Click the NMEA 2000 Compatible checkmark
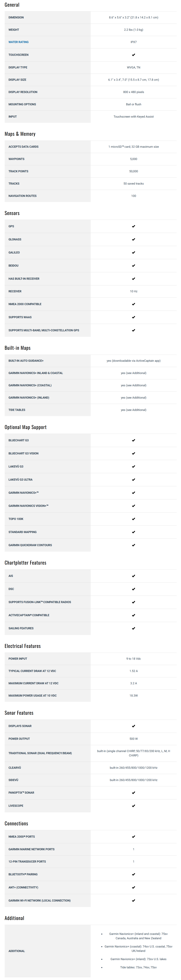 tap(134, 304)
